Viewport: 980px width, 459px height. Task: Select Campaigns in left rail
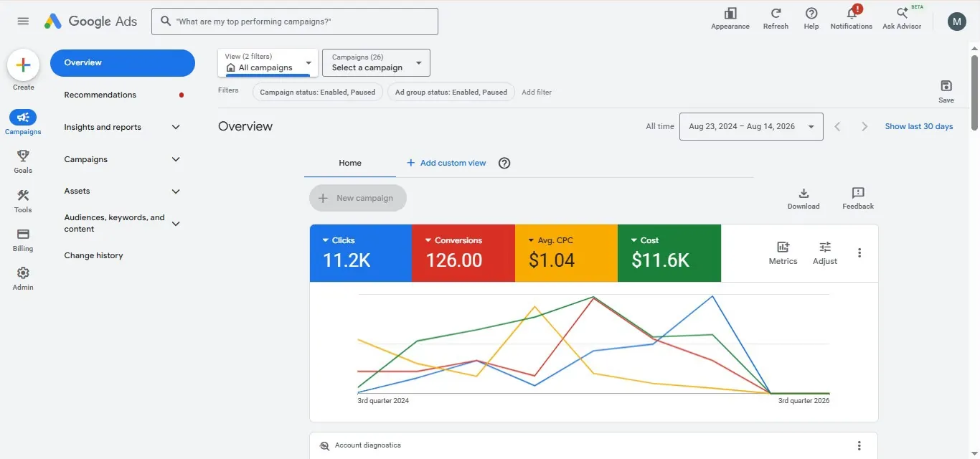pos(23,123)
